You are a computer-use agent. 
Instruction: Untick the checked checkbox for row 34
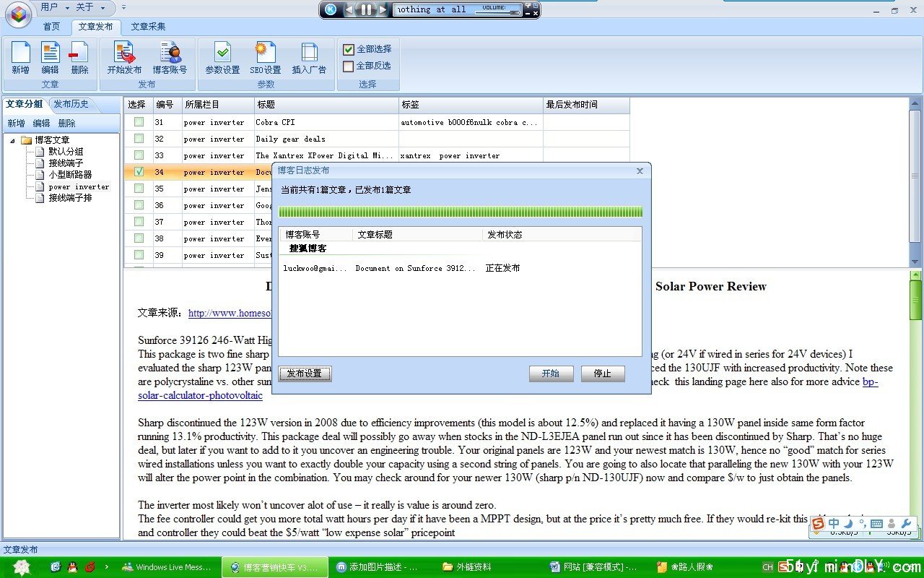coord(139,172)
